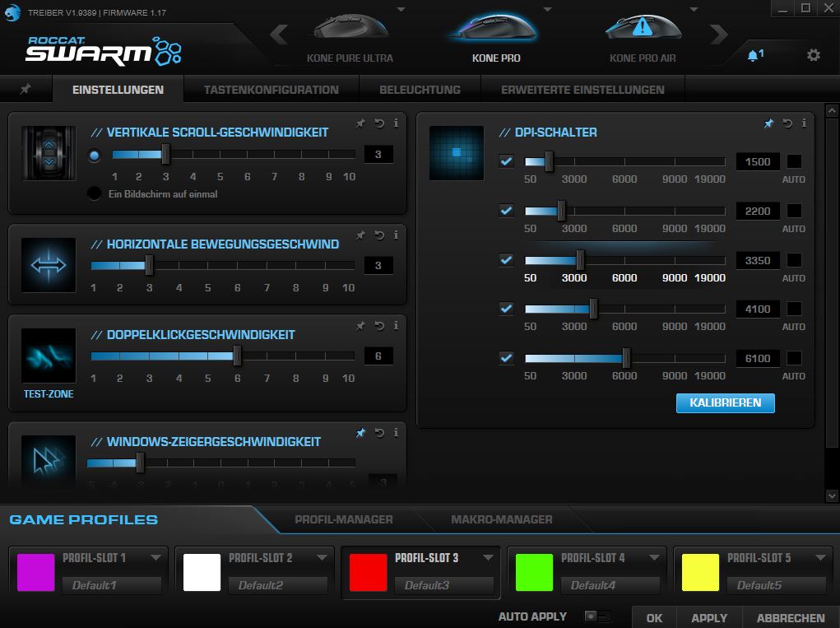Open the double-click Test-Zone icon
Image resolution: width=840 pixels, height=628 pixels.
[x=49, y=356]
